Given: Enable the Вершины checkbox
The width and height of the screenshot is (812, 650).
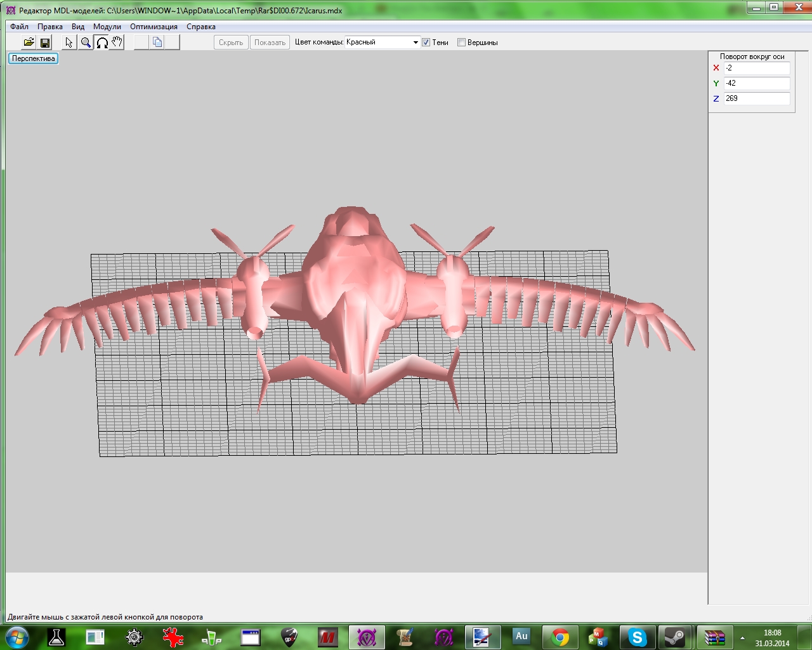Looking at the screenshot, I should click(x=462, y=43).
